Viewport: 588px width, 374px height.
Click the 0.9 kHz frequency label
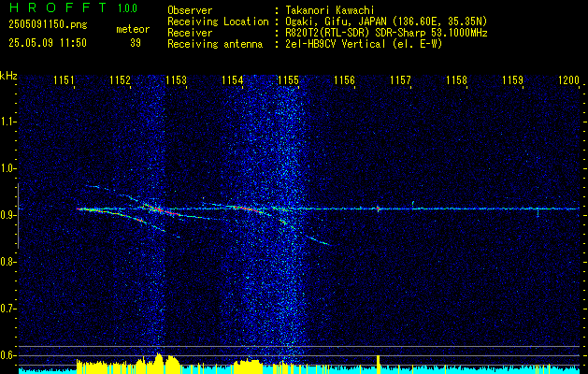pos(7,216)
